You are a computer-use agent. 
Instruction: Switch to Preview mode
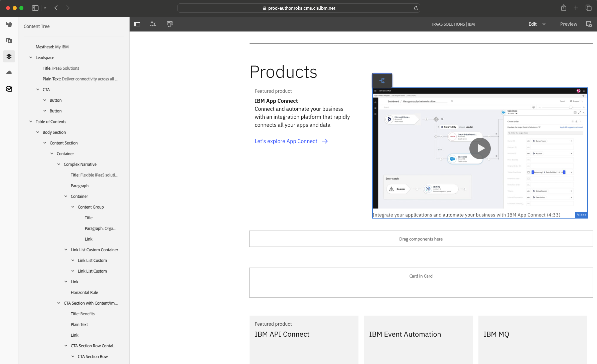568,24
